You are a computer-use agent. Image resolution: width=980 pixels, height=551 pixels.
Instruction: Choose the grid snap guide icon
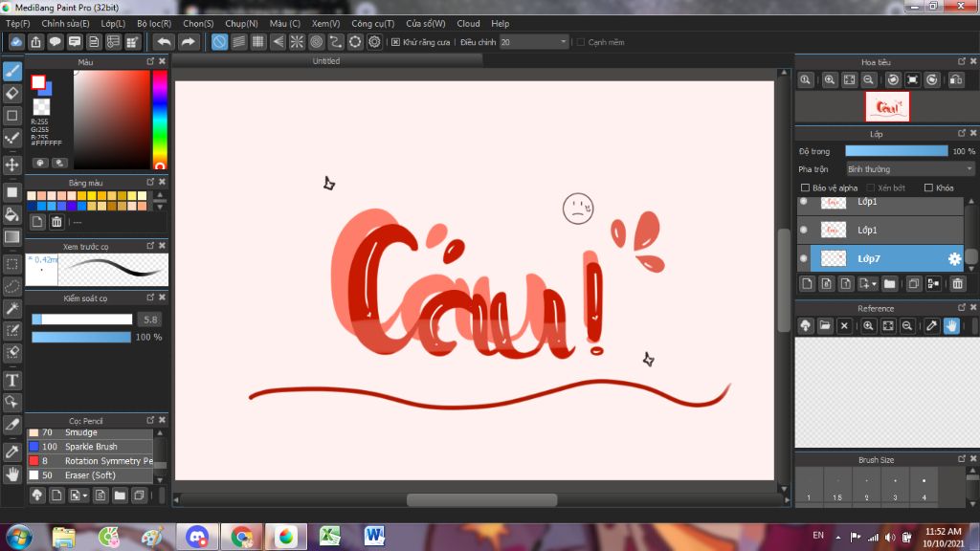click(258, 42)
